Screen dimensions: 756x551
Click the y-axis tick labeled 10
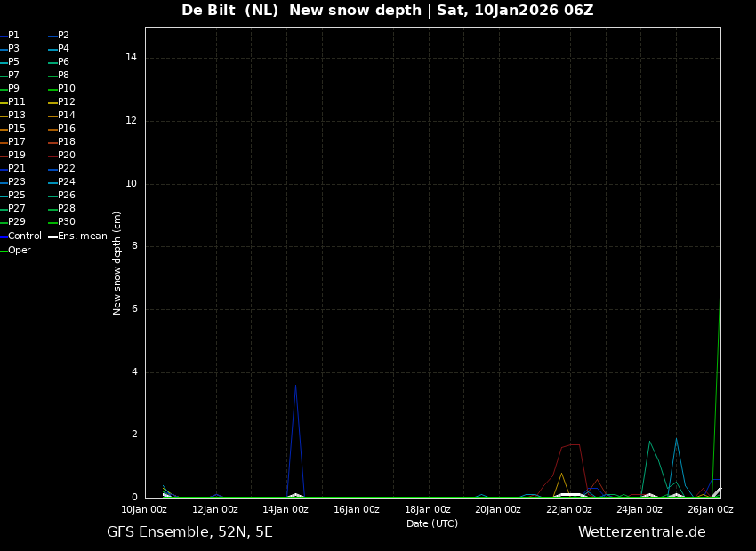132,184
